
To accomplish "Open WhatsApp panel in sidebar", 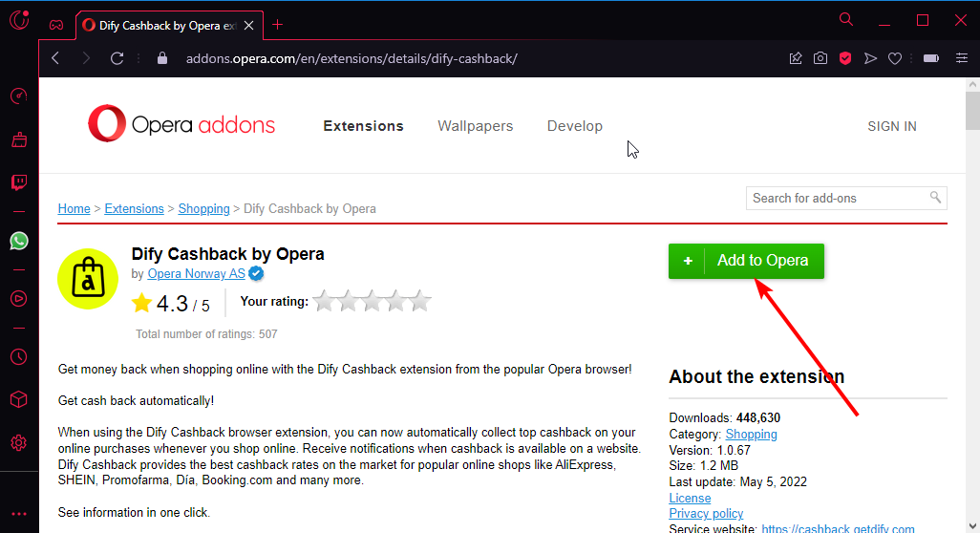I will tap(19, 241).
